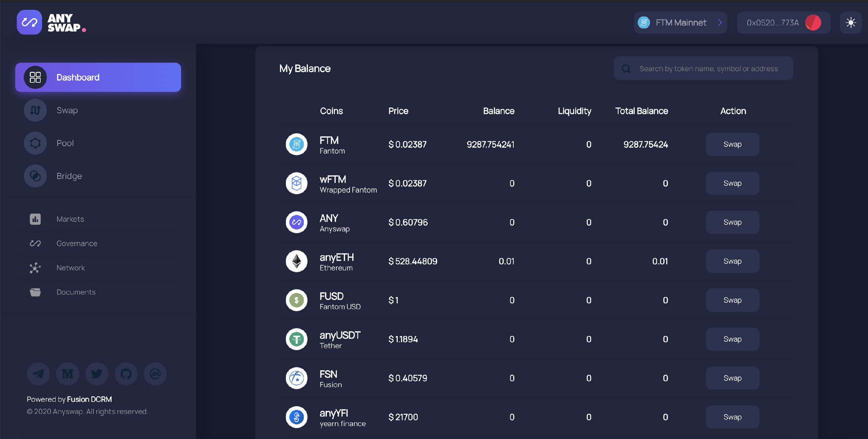The height and width of the screenshot is (439, 868).
Task: Open the FTM Mainnet network selector
Action: click(680, 23)
